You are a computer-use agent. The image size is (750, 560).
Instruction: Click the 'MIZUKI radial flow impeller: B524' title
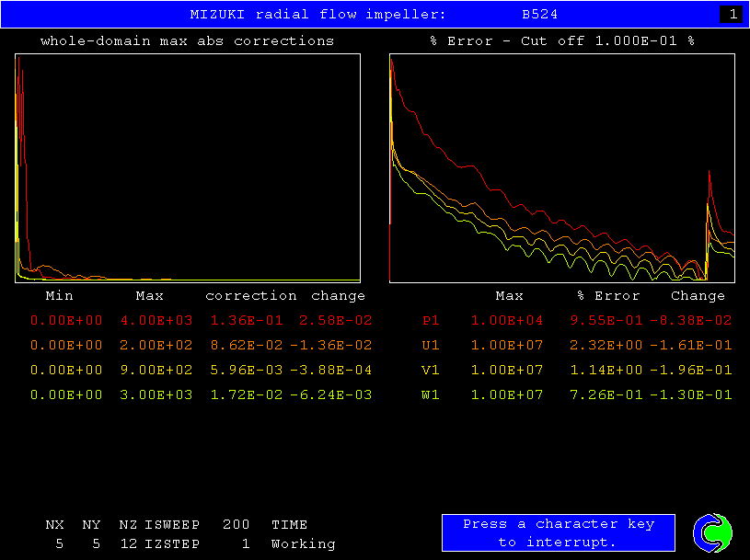pos(374,15)
